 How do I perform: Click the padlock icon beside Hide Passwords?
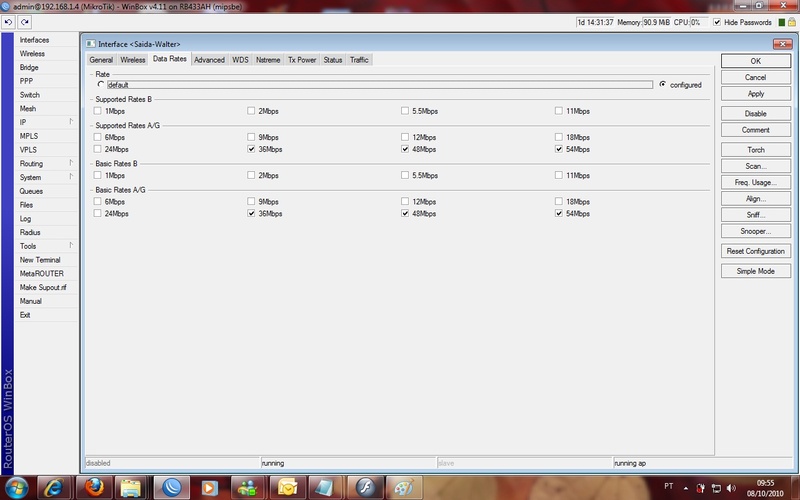792,22
